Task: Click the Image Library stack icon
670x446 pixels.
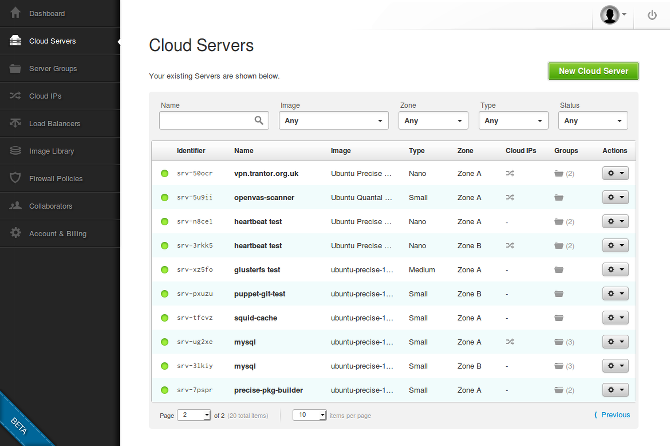Action: (x=15, y=150)
